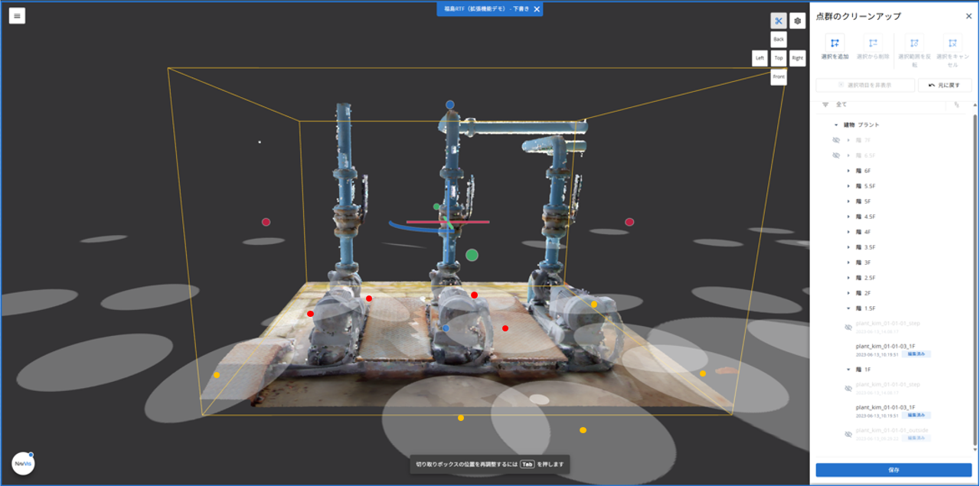
Task: Click the Tab key hint message
Action: click(490, 465)
